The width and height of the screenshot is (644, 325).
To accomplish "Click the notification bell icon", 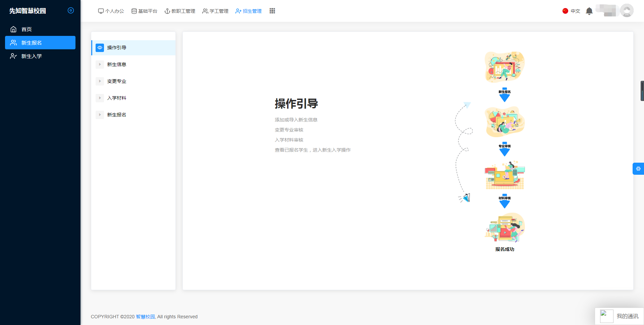I will coord(589,11).
